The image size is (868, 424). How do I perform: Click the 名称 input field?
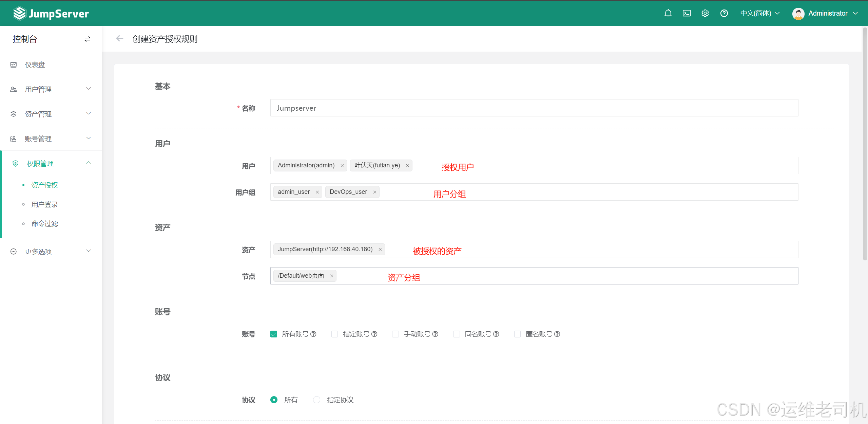click(534, 108)
